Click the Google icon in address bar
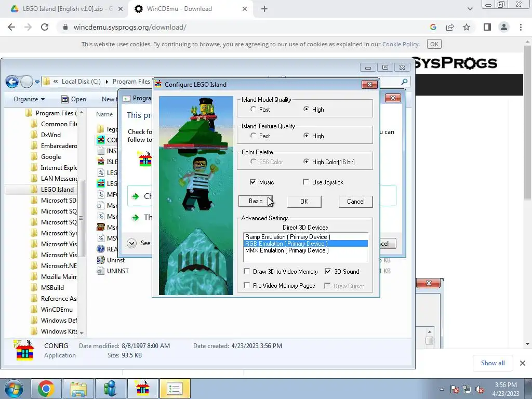The image size is (532, 399). click(433, 27)
